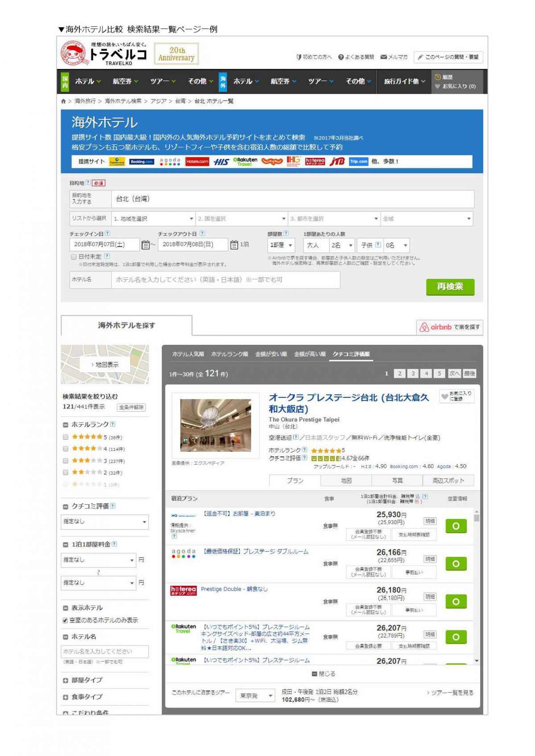Toggle 空室のあるホテルのみ表示 checkbox
Image resolution: width=535 pixels, height=756 pixels.
[x=66, y=621]
